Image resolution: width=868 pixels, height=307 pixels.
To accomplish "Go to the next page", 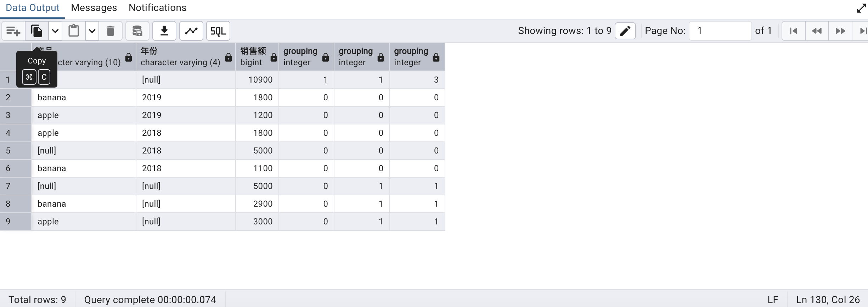I will click(x=840, y=31).
